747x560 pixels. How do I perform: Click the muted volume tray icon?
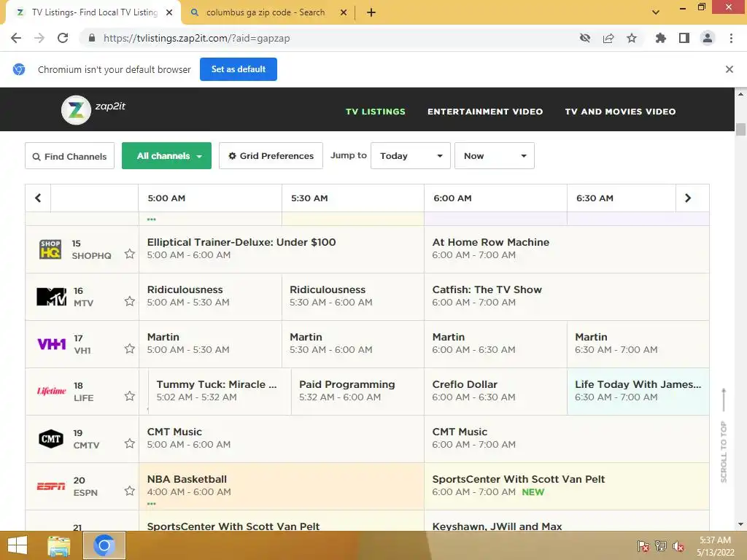pyautogui.click(x=678, y=546)
